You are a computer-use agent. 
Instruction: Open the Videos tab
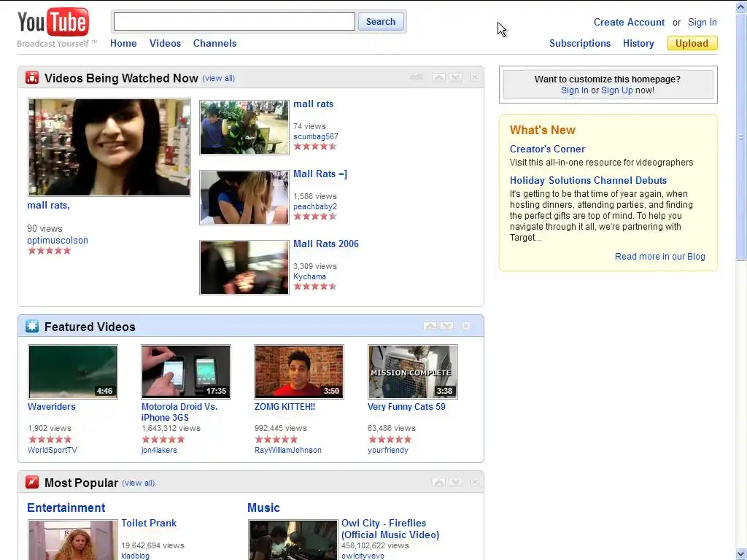165,43
